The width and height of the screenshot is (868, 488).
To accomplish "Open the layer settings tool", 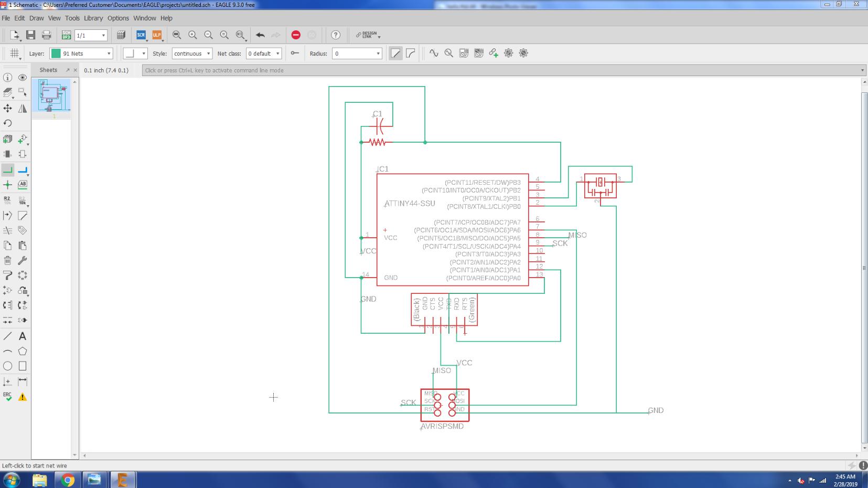I will [x=7, y=93].
